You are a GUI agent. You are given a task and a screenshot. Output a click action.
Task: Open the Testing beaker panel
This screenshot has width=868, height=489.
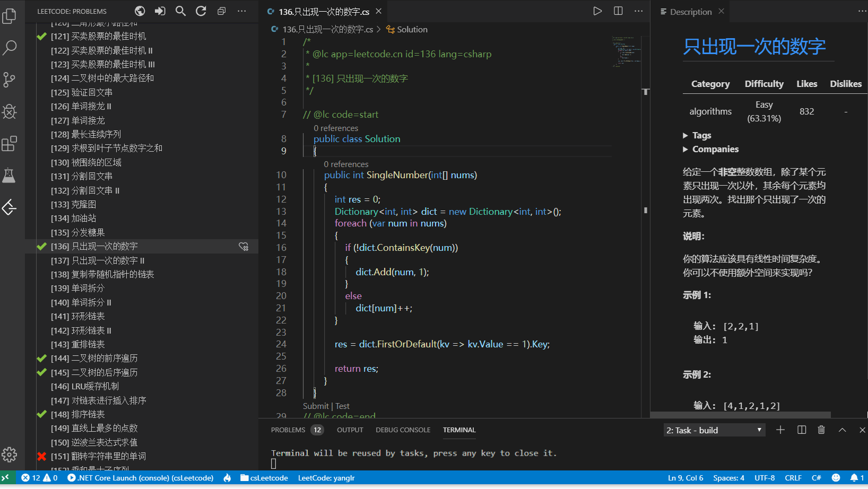(x=10, y=176)
